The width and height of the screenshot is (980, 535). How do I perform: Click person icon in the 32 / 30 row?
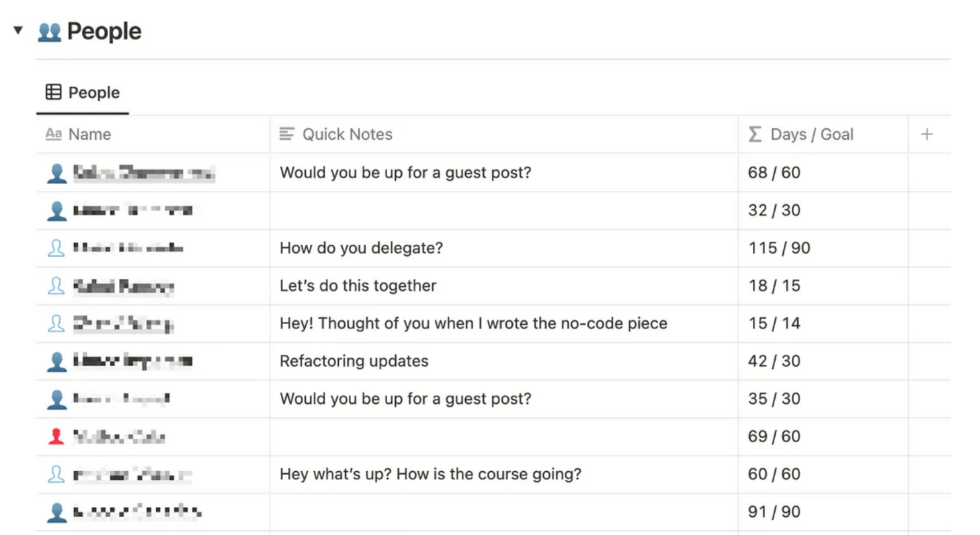click(56, 211)
